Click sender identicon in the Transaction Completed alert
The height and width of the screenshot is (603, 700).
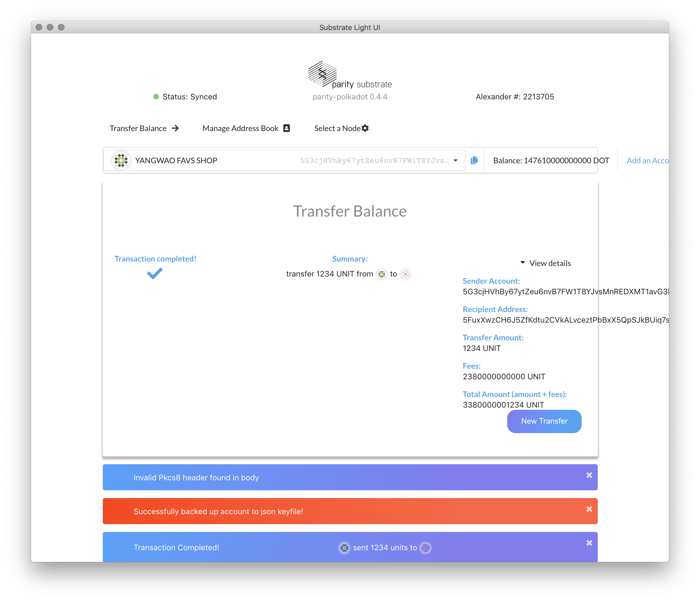[x=344, y=548]
